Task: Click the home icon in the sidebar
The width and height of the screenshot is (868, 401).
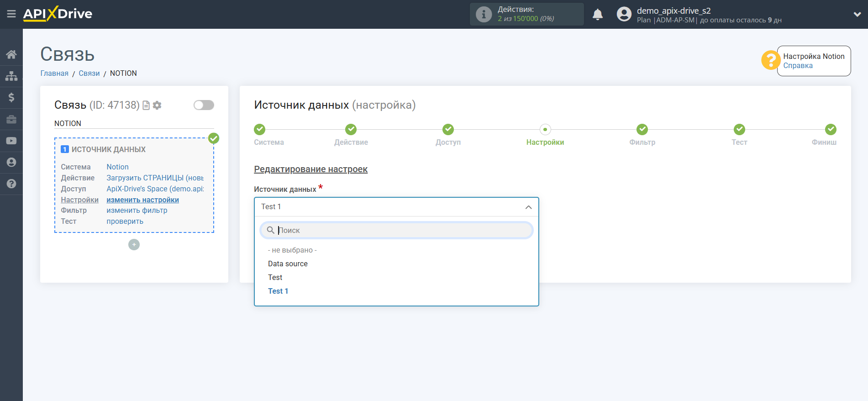Action: coord(11,55)
